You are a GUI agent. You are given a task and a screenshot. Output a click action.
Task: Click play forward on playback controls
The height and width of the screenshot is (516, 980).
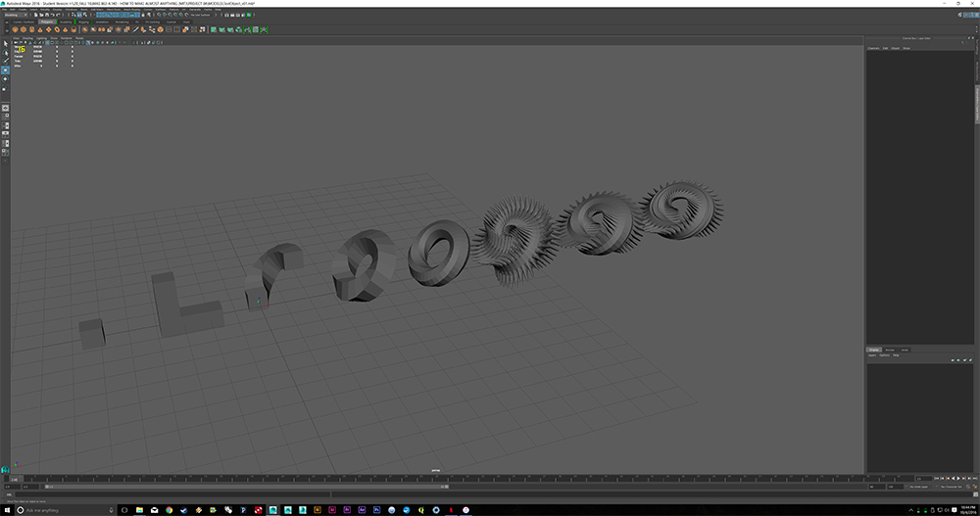(x=958, y=479)
